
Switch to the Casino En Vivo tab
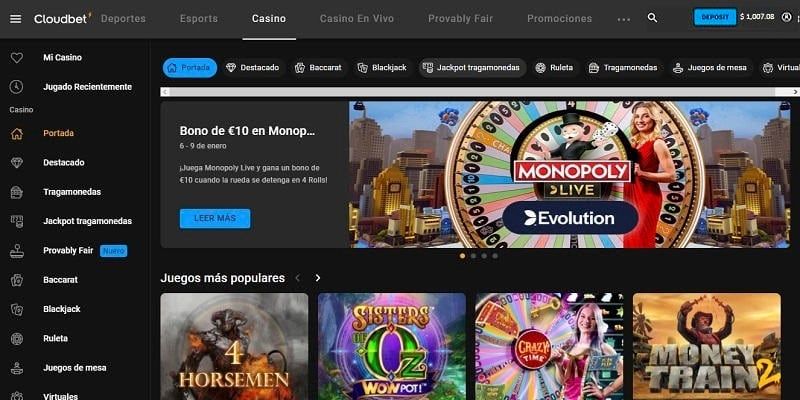point(357,19)
